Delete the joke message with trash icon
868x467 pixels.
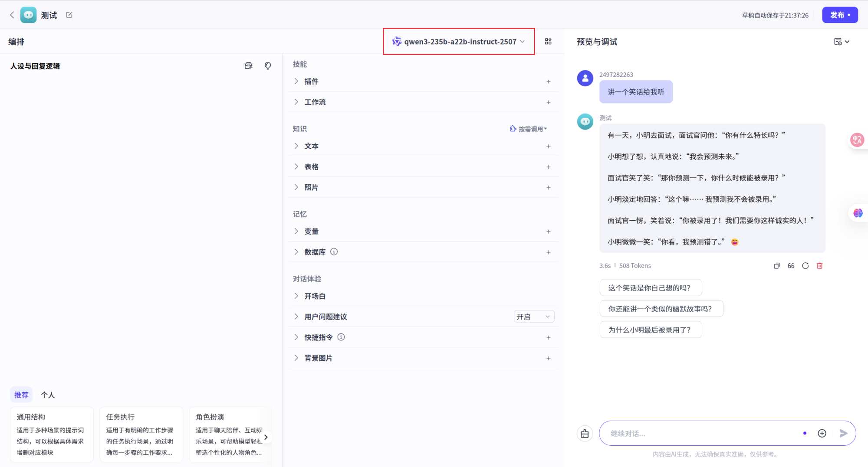coord(819,265)
